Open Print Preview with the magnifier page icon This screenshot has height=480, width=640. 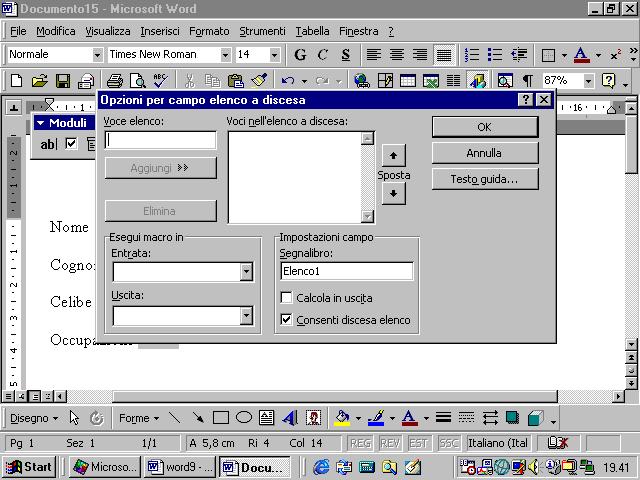tap(138, 81)
